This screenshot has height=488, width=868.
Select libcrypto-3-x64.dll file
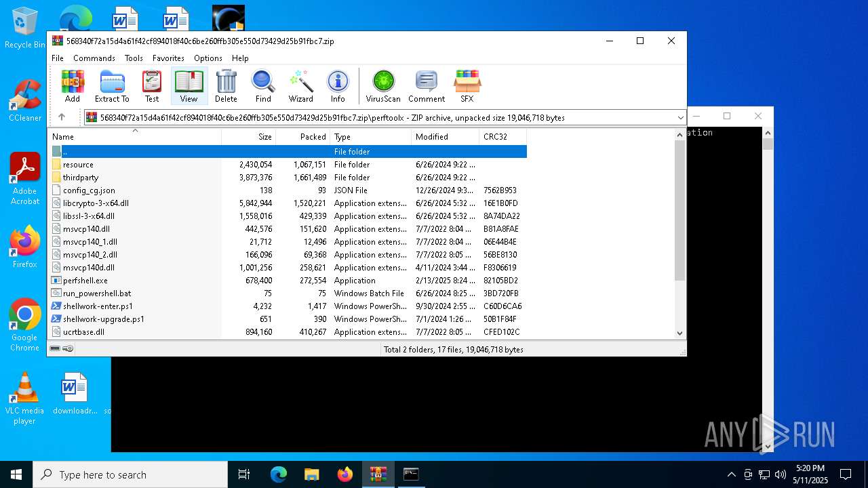[x=289, y=203]
